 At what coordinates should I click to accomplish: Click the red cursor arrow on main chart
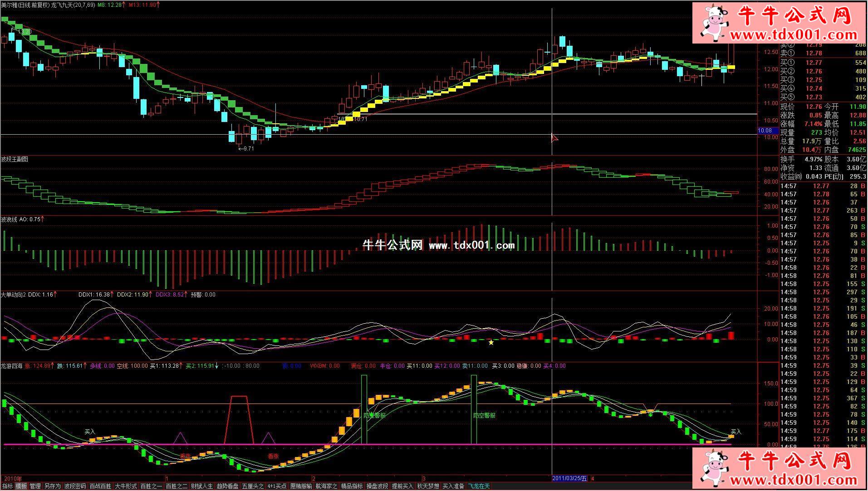point(554,138)
